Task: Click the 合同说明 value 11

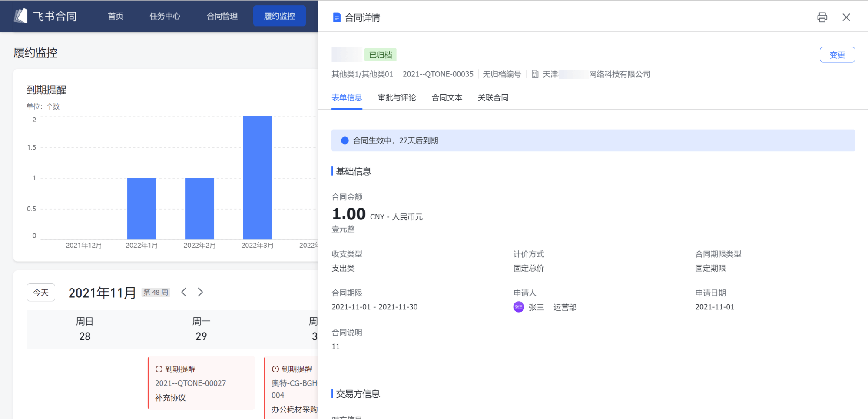Action: [335, 346]
